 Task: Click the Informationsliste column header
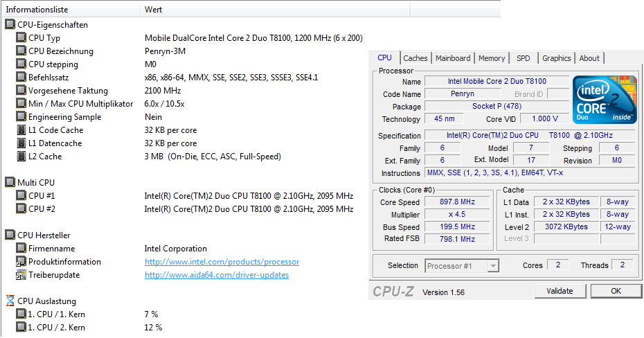(71, 10)
